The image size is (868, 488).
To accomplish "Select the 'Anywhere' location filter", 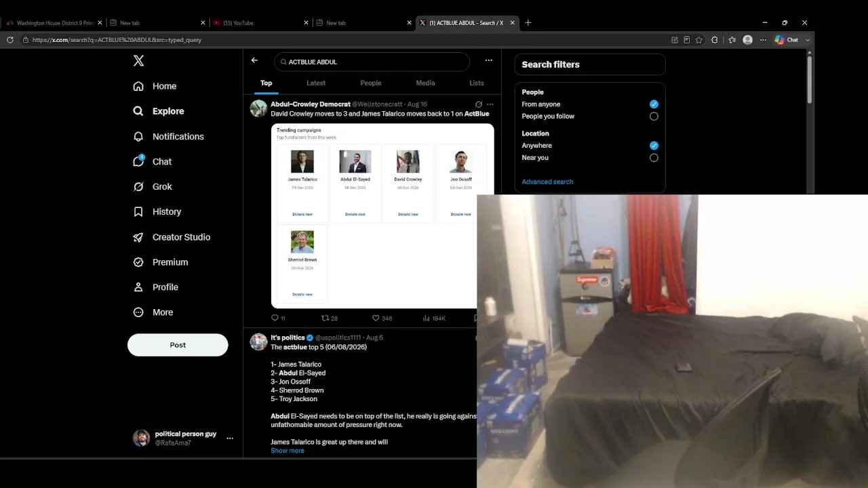I will click(x=654, y=146).
